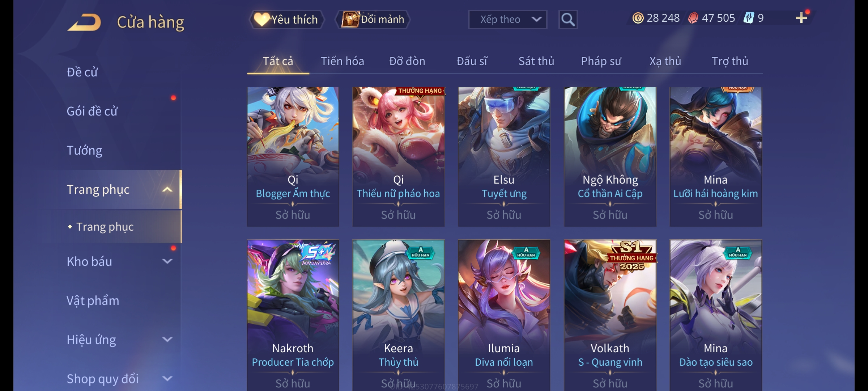Open Gói đề cử in the sidebar
The height and width of the screenshot is (391, 868).
[92, 111]
